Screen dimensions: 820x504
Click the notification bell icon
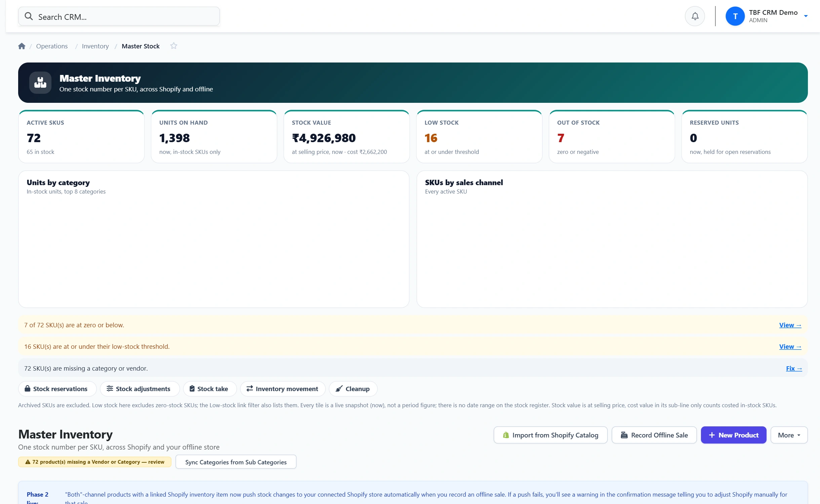[x=695, y=16]
